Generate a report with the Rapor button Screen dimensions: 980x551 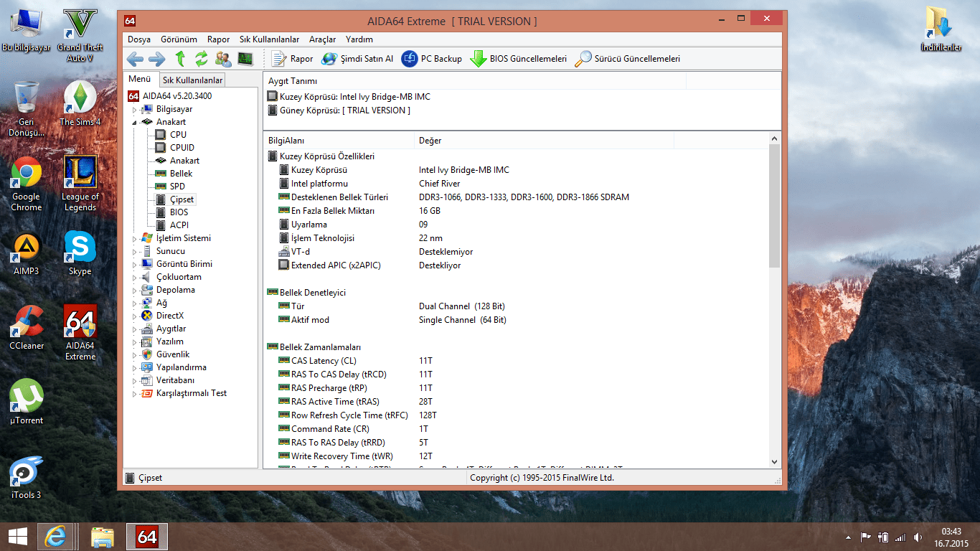click(x=292, y=59)
